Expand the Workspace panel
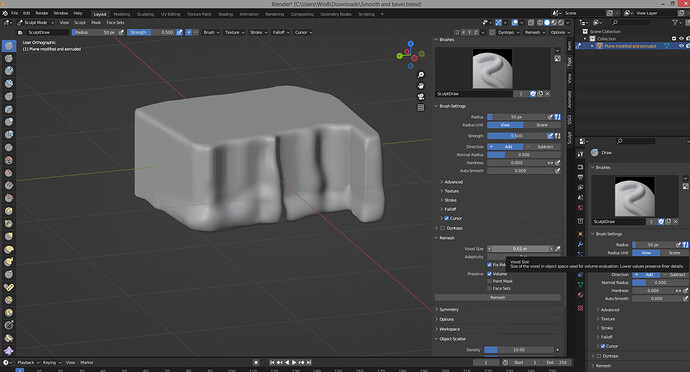 (448, 329)
